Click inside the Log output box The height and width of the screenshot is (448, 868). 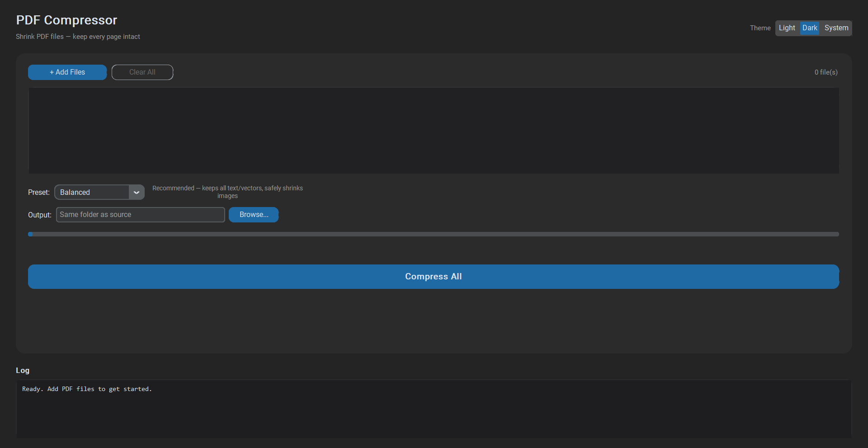point(434,409)
